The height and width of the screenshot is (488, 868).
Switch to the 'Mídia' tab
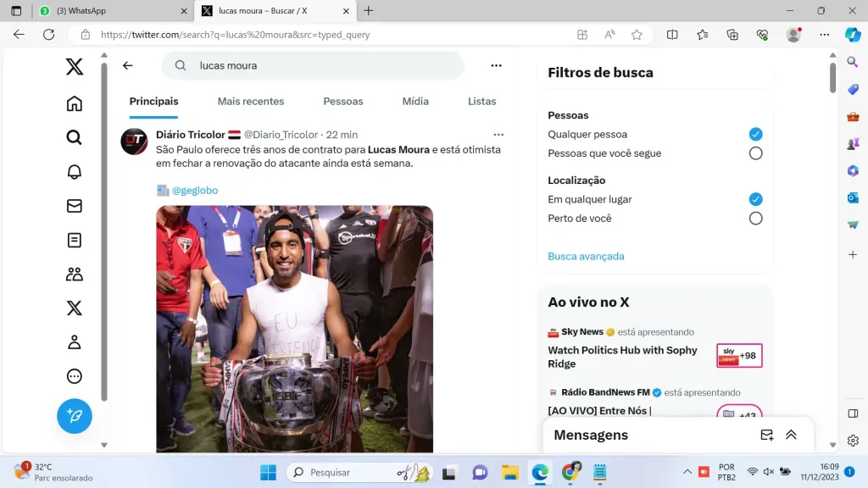pos(415,102)
